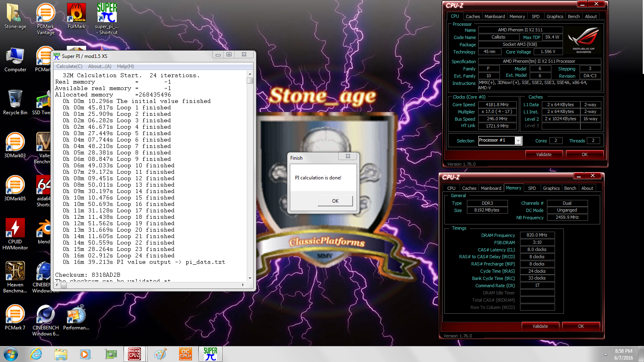Open CINEBENCH Windows 6 icon in bottom row
The image size is (644, 362).
coord(45,320)
